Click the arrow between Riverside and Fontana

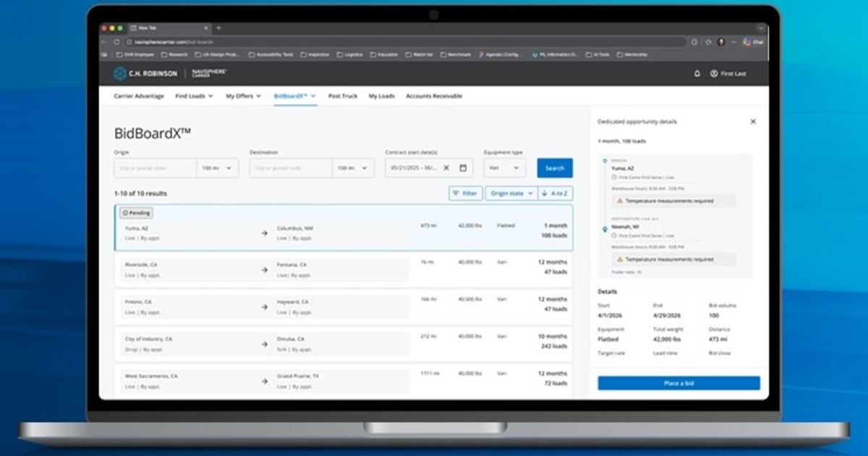(265, 270)
